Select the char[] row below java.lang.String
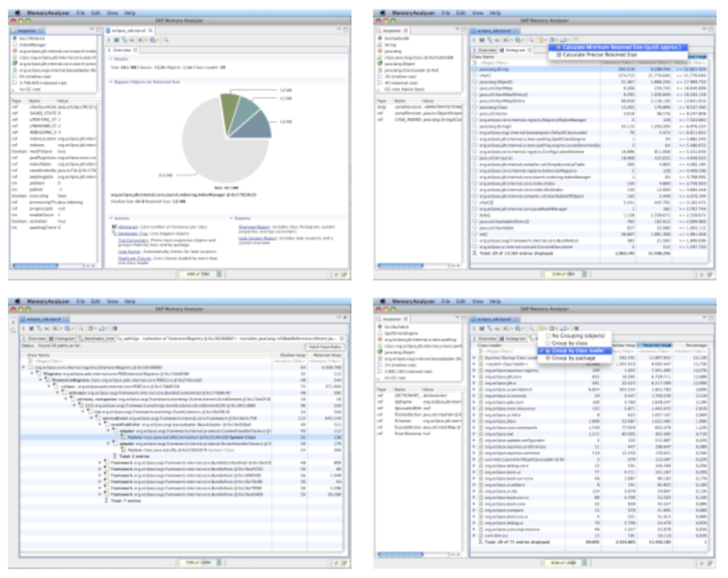728x578 pixels. (x=590, y=75)
